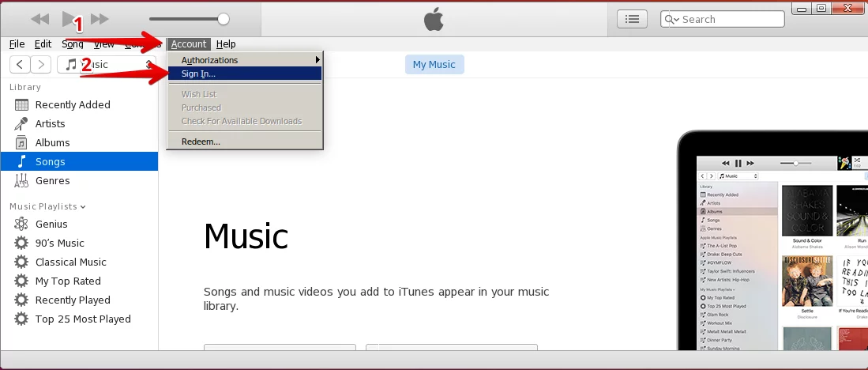Click the Library section heading
The height and width of the screenshot is (370, 868).
[x=25, y=87]
